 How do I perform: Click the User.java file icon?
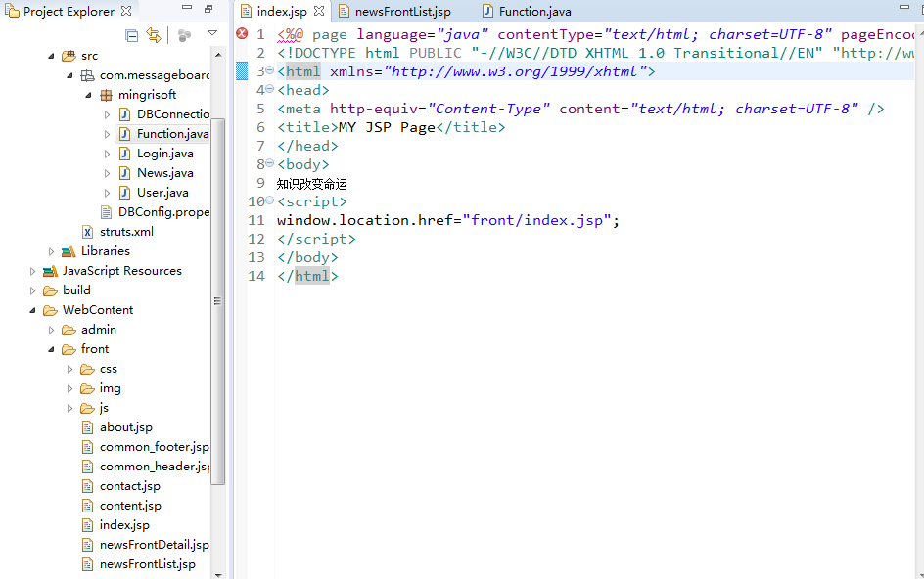click(124, 192)
